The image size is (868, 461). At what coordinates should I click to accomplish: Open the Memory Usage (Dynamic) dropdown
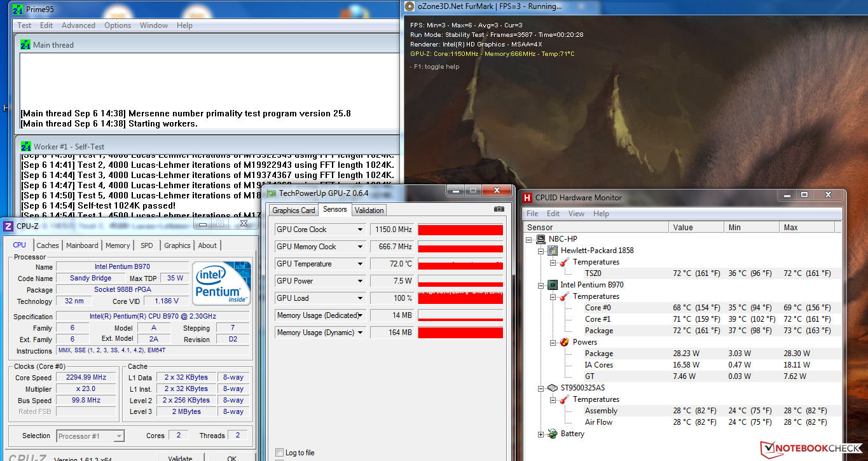(360, 333)
